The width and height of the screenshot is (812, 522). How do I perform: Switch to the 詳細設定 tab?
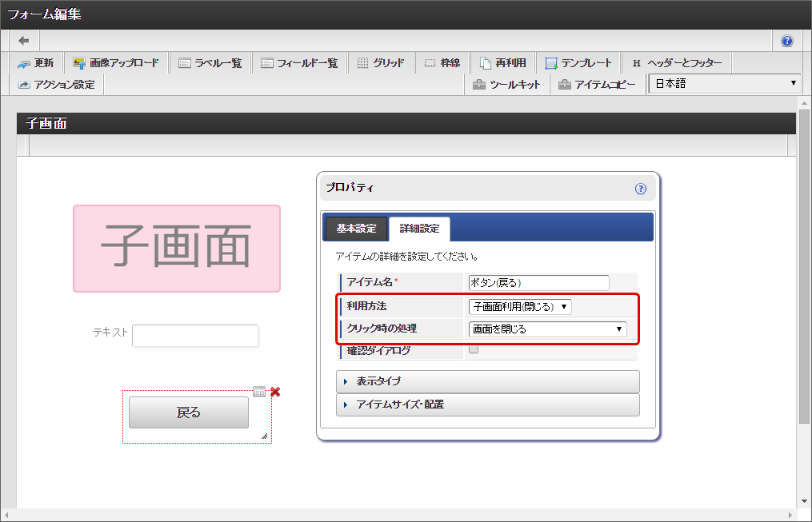click(x=419, y=229)
